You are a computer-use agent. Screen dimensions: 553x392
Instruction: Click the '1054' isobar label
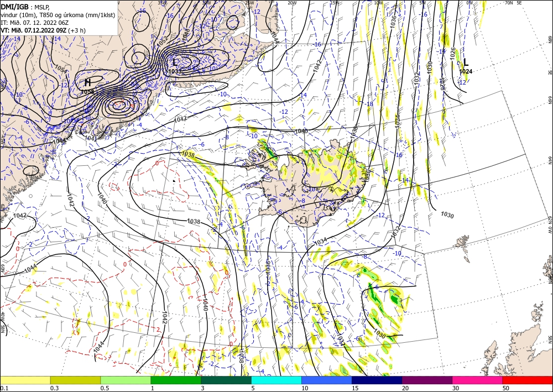click(61, 69)
